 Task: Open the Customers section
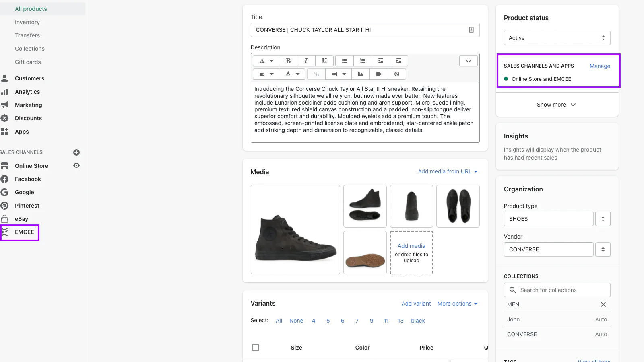click(29, 78)
